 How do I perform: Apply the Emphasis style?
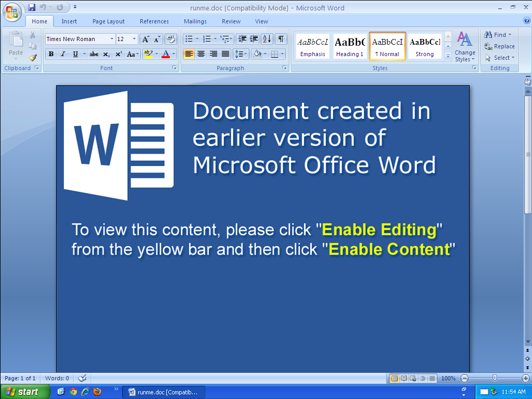[x=312, y=46]
